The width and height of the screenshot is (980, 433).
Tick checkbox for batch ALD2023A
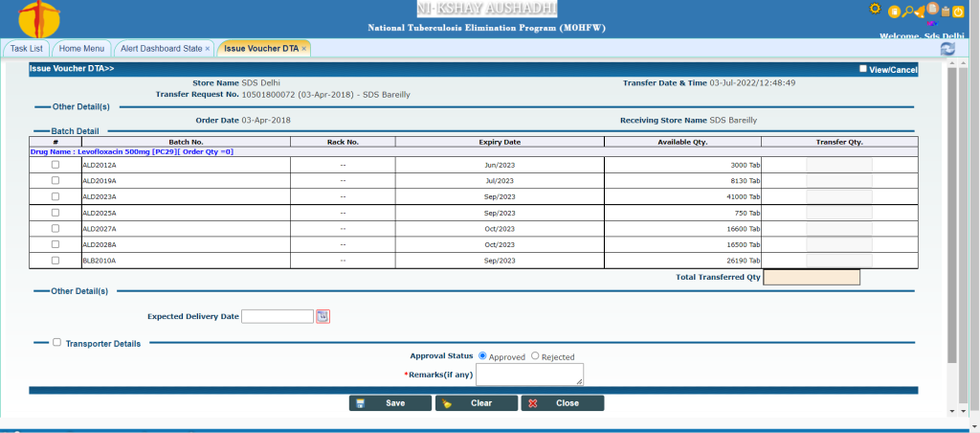[x=55, y=196]
